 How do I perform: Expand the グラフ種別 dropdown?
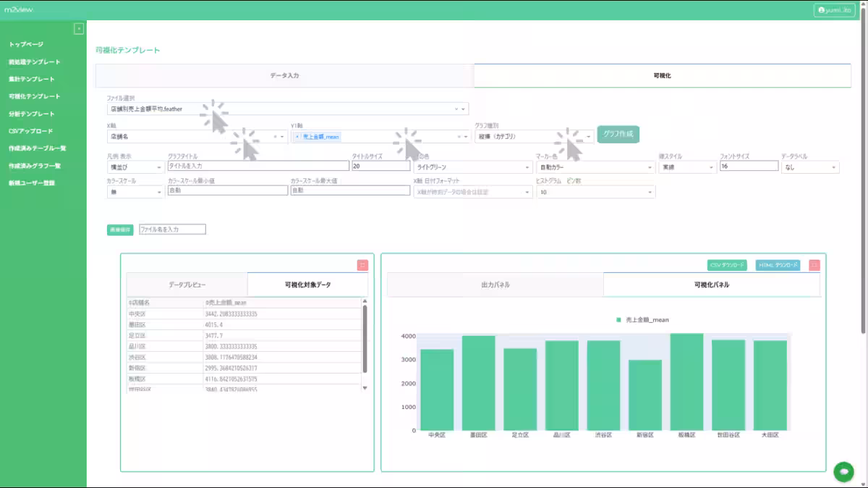pyautogui.click(x=589, y=136)
